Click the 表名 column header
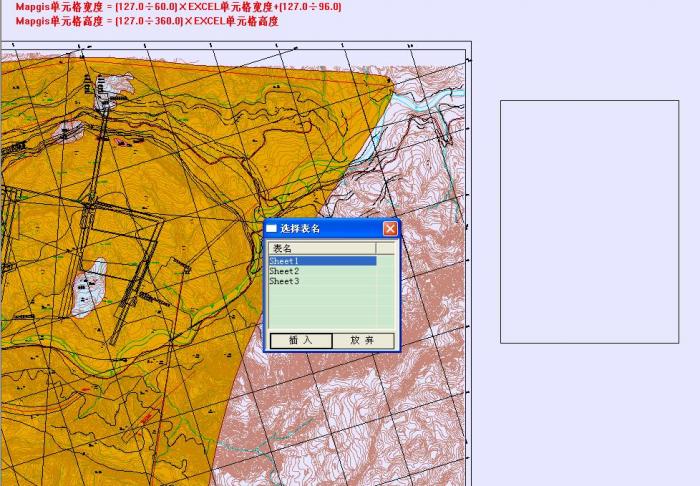700x486 pixels. pyautogui.click(x=321, y=248)
